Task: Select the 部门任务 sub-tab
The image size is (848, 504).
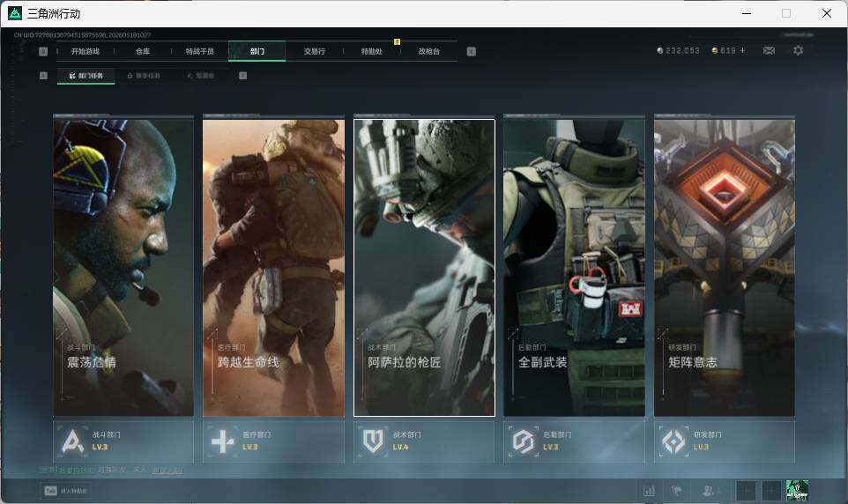Action: tap(86, 76)
